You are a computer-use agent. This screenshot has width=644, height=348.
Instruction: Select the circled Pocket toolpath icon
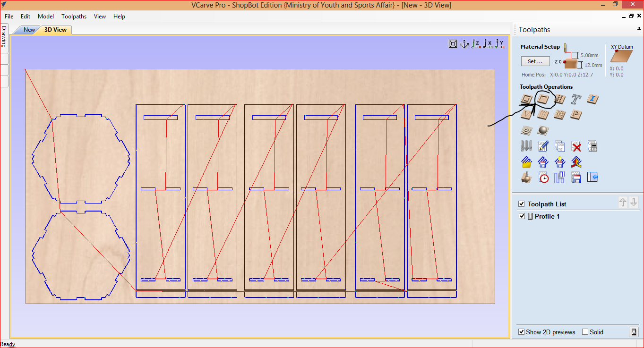pos(543,99)
